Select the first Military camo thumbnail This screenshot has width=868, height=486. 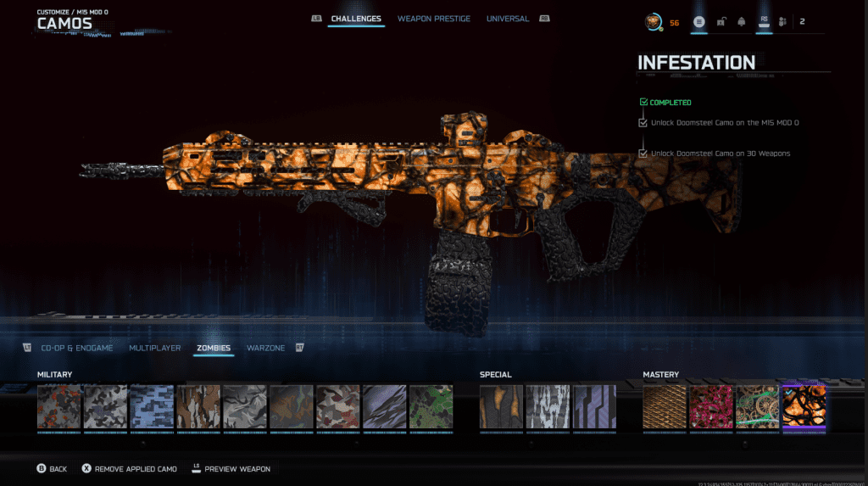point(59,405)
